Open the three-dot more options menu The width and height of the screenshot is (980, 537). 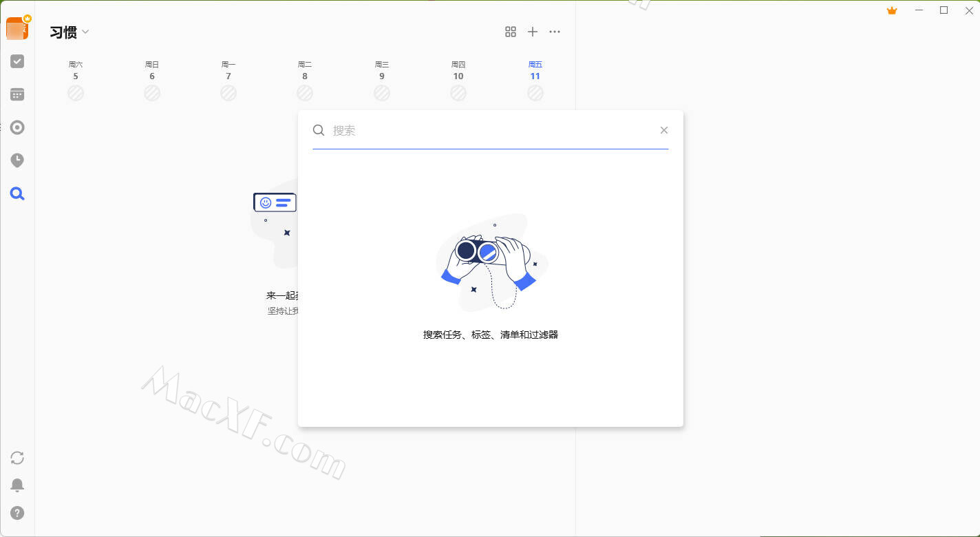pyautogui.click(x=555, y=32)
